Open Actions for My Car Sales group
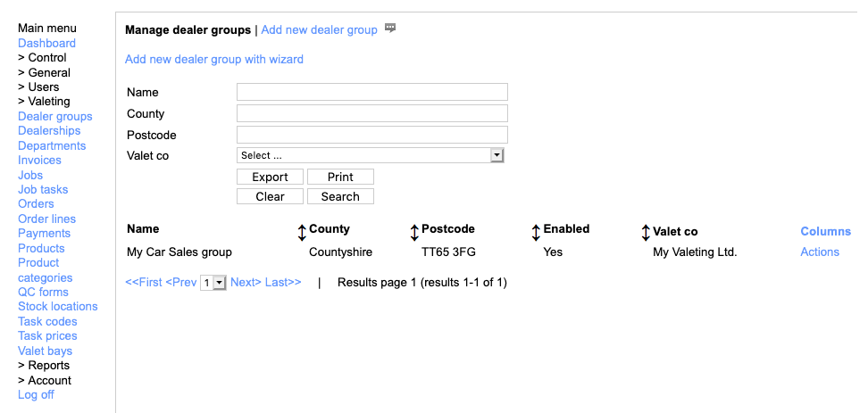Viewport: 868px width, 413px height. coord(820,252)
